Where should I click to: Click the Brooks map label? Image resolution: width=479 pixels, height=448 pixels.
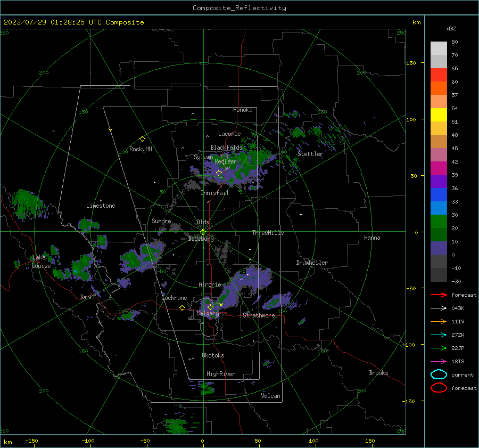378,373
